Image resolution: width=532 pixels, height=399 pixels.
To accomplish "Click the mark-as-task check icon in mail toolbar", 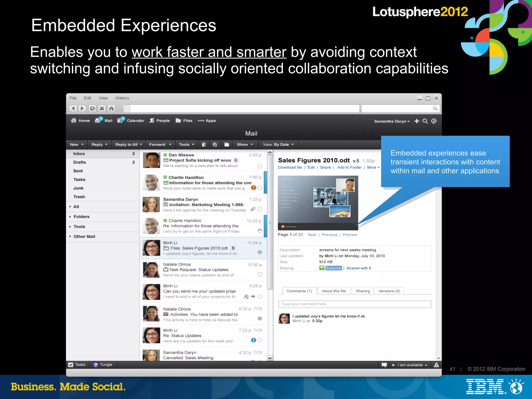I will (215, 145).
